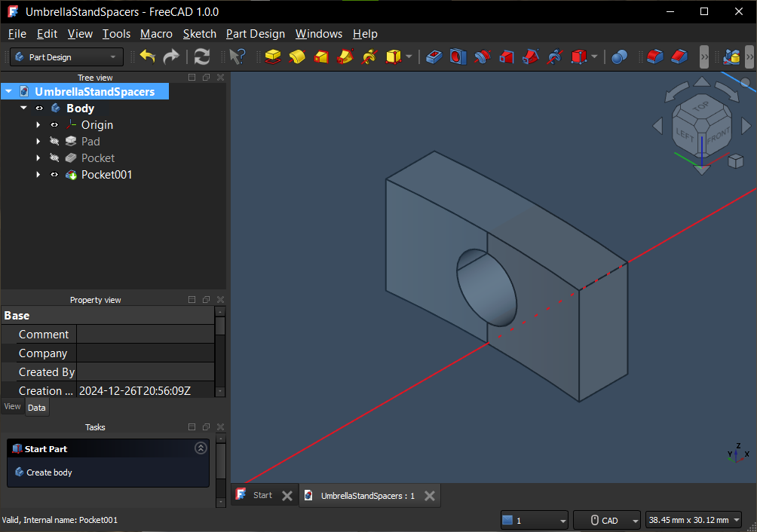Collapse the UmbrellaStandSpacers document node
Viewport: 757px width, 532px height.
click(x=9, y=91)
